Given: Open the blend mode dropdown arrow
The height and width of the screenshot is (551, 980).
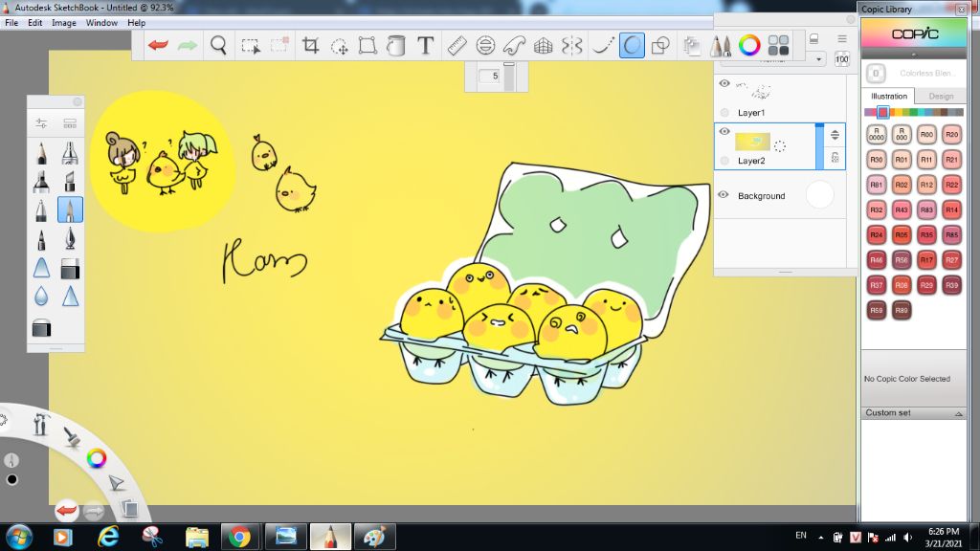Looking at the screenshot, I should (x=818, y=59).
